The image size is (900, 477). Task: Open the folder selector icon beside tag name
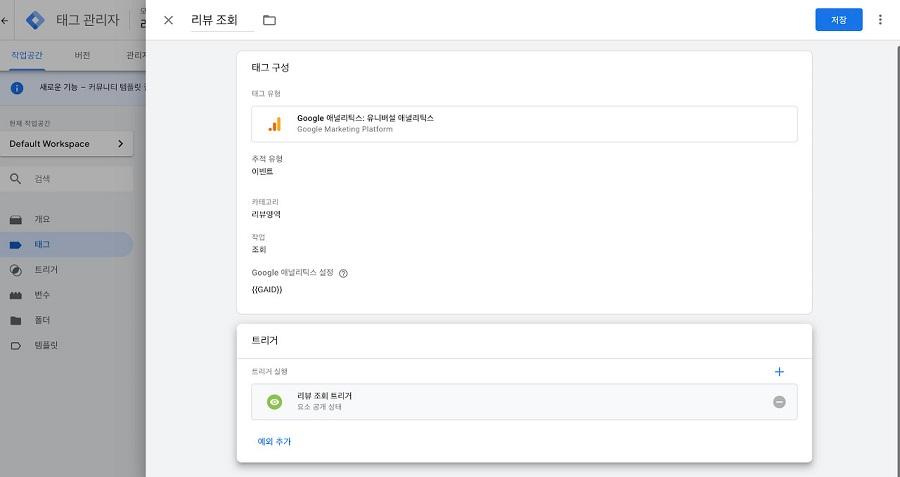[x=269, y=20]
